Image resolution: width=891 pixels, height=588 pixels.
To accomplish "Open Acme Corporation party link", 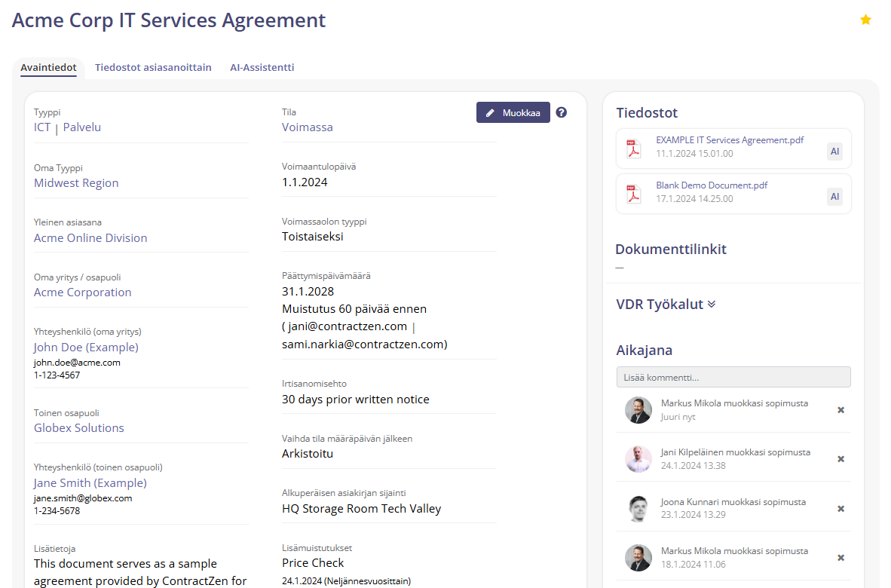I will click(x=82, y=292).
